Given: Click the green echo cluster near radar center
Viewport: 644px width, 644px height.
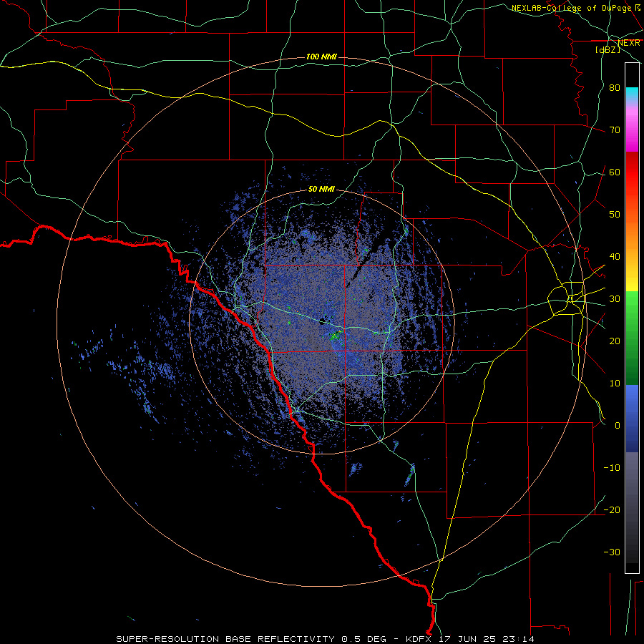Looking at the screenshot, I should [x=337, y=335].
